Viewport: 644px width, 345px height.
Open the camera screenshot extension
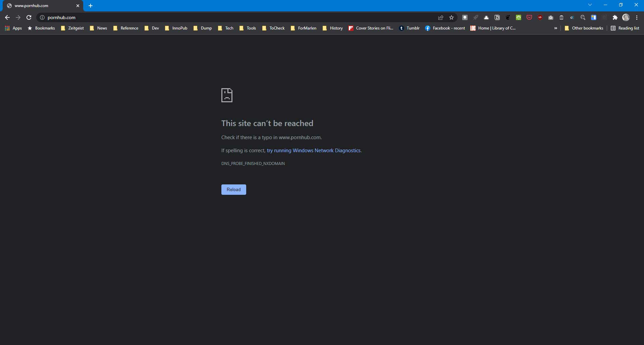551,17
